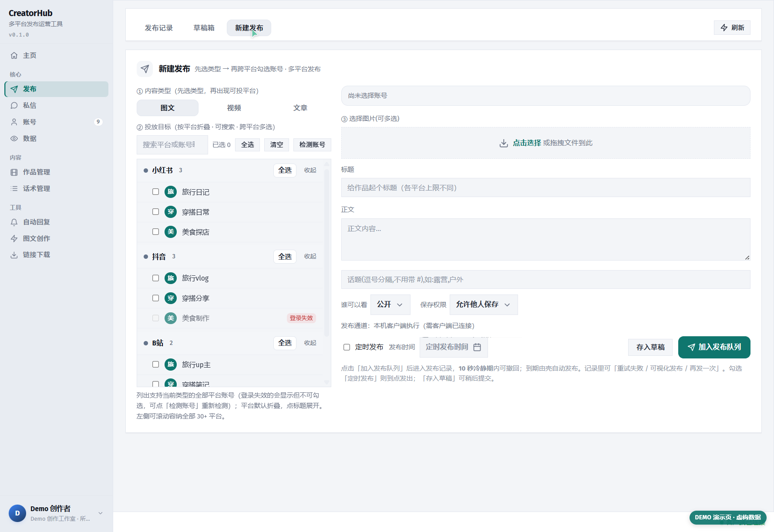Open 图文创作 lightning icon
The width and height of the screenshot is (774, 532).
14,238
